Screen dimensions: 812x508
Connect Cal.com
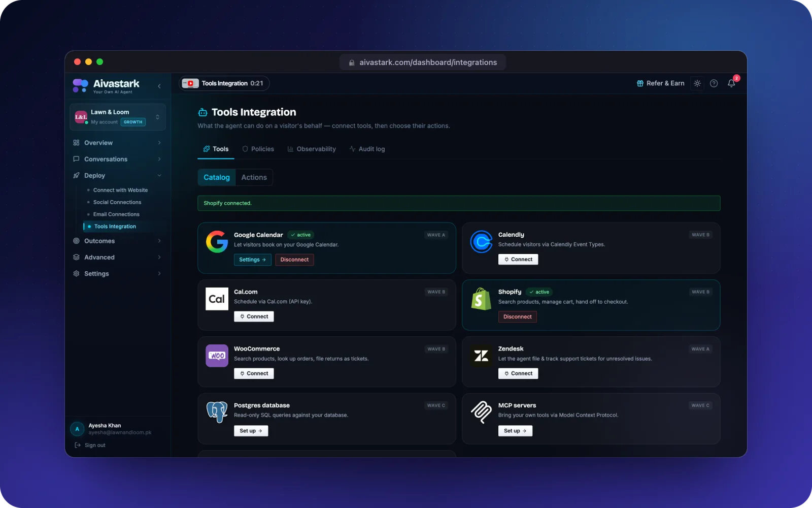coord(254,316)
